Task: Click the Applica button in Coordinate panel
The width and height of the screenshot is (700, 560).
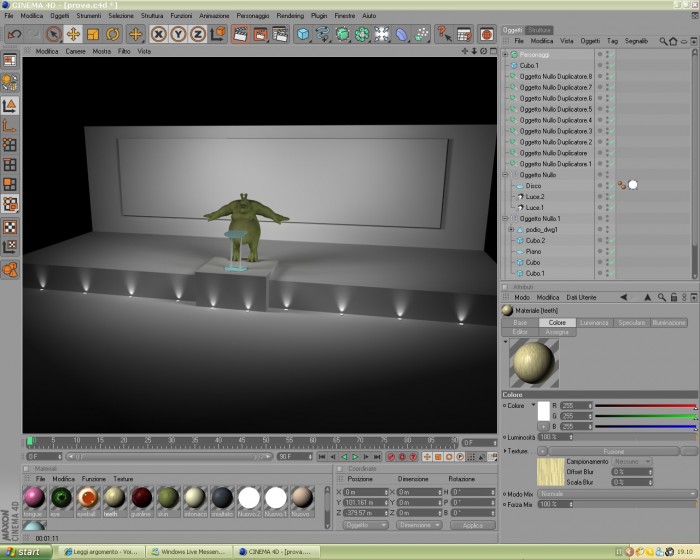Action: pos(473,525)
